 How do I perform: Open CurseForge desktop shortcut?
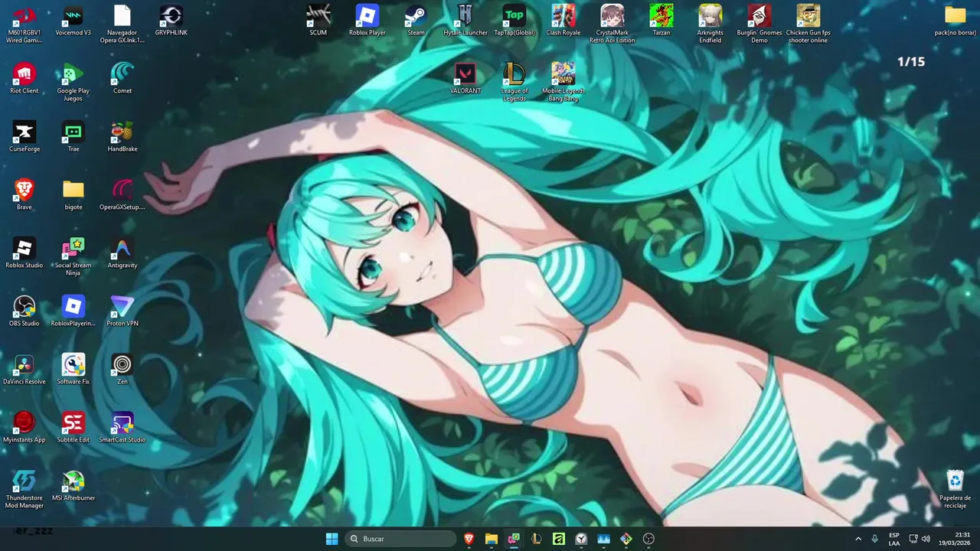[x=24, y=136]
